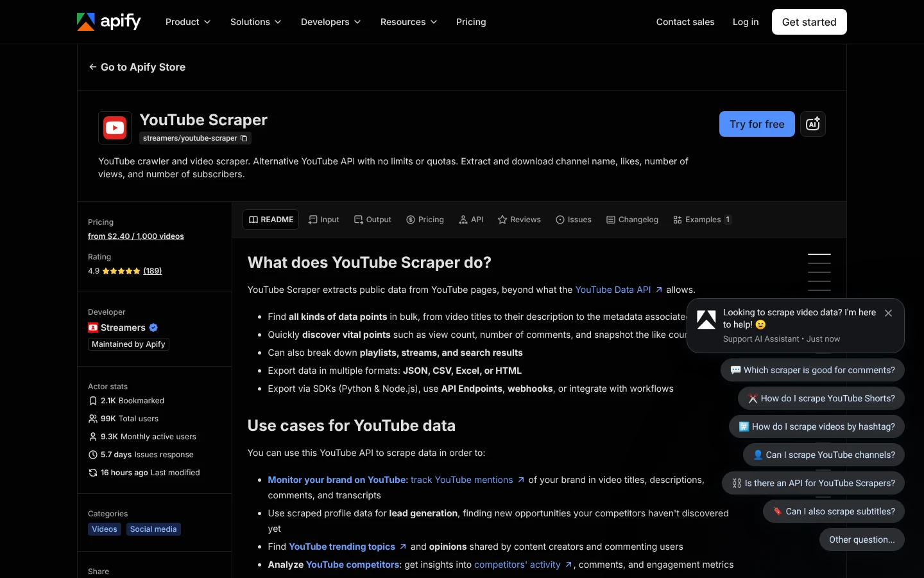Ask Is there an API for YouTube Scrapers
This screenshot has width=924, height=578.
pos(813,483)
